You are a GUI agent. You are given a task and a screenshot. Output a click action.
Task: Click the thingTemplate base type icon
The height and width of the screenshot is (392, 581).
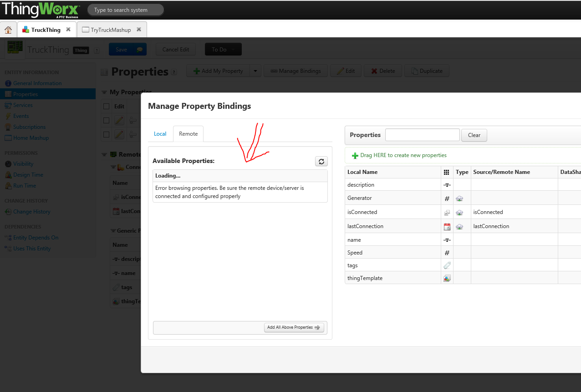tap(447, 278)
